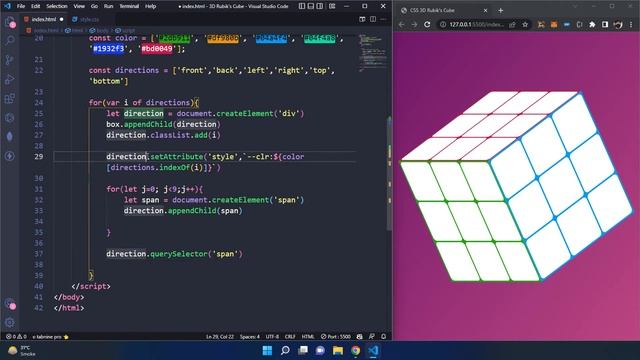Click the share page icon in address bar
The image size is (640, 360).
click(512, 24)
